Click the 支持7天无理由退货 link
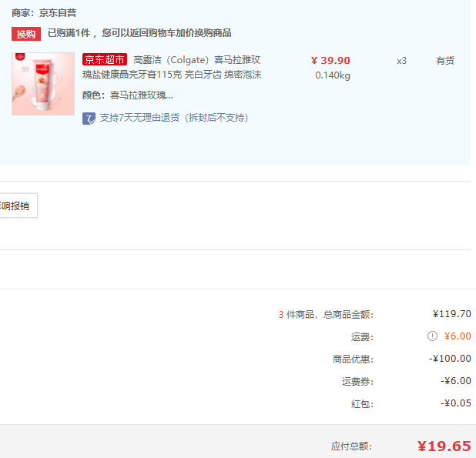This screenshot has width=476, height=458. [x=174, y=118]
